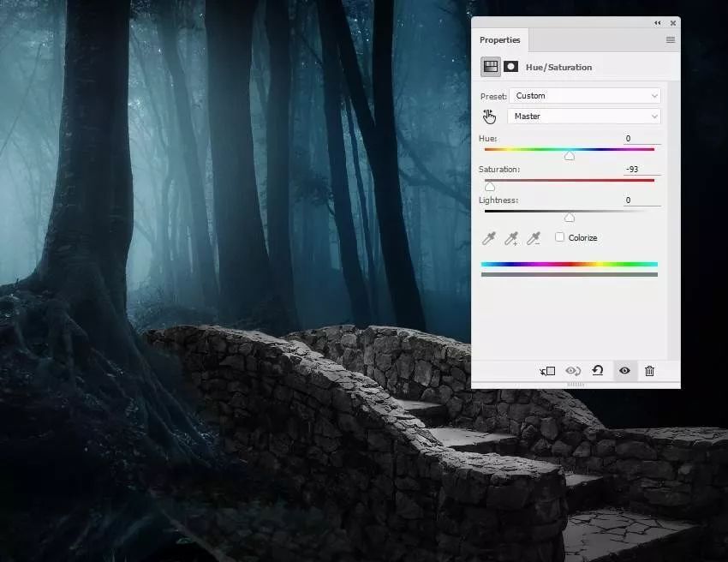The width and height of the screenshot is (728, 562).
Task: Enable the Colorize checkbox
Action: pyautogui.click(x=559, y=236)
